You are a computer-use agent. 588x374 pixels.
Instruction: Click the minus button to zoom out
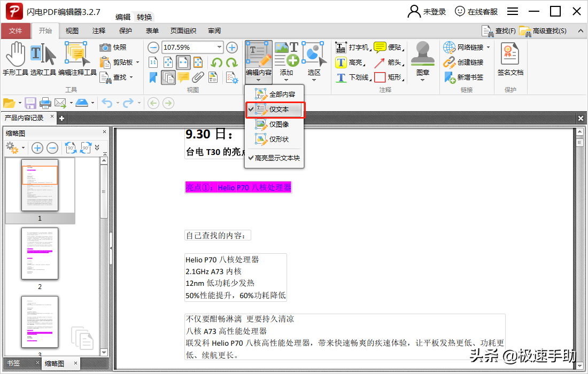point(153,47)
